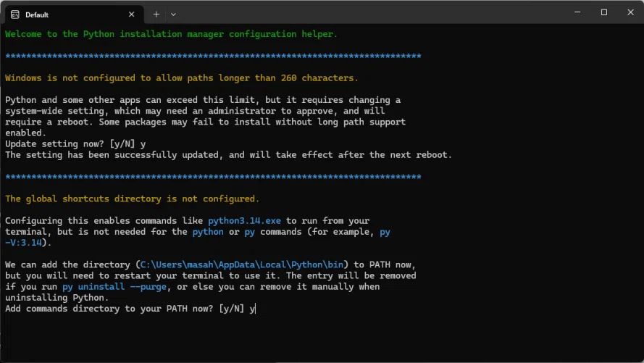
Task: Click 'uninstalling Python.' line
Action: [57, 298]
